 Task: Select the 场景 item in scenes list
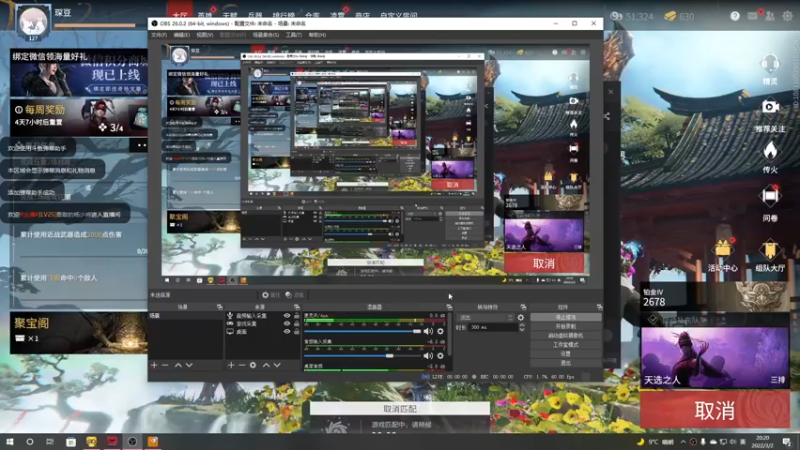(x=186, y=316)
